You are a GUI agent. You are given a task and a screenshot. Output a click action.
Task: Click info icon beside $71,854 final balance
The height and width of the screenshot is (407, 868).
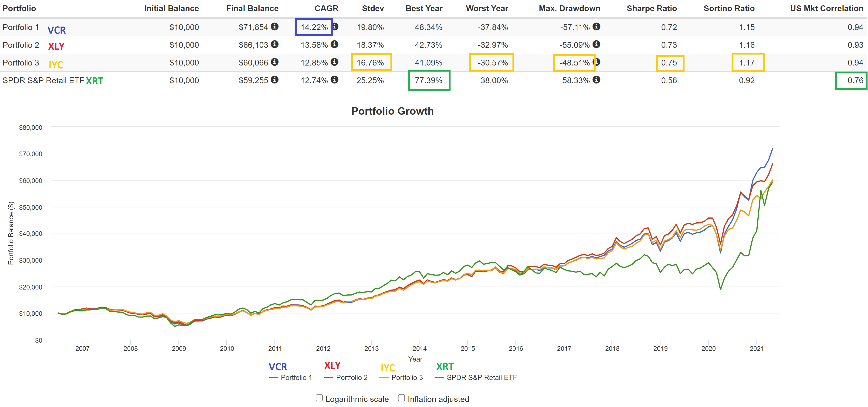(x=275, y=27)
